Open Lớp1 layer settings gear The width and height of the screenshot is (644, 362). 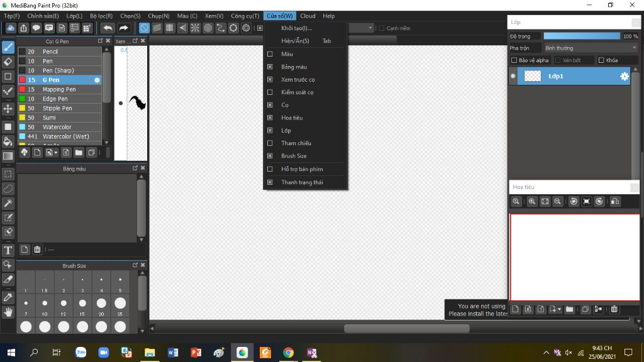pos(625,76)
